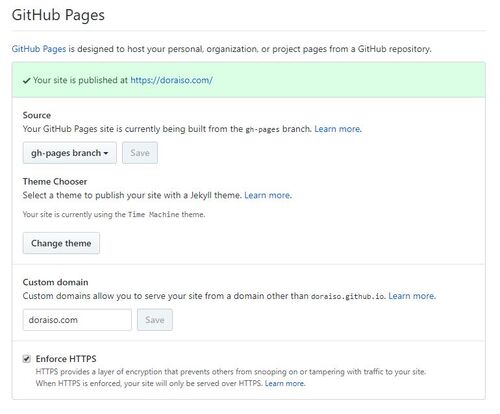Click the Theme Chooser heading

click(55, 182)
